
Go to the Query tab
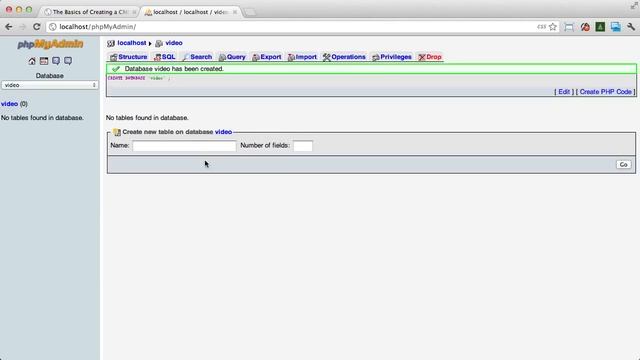[x=232, y=57]
